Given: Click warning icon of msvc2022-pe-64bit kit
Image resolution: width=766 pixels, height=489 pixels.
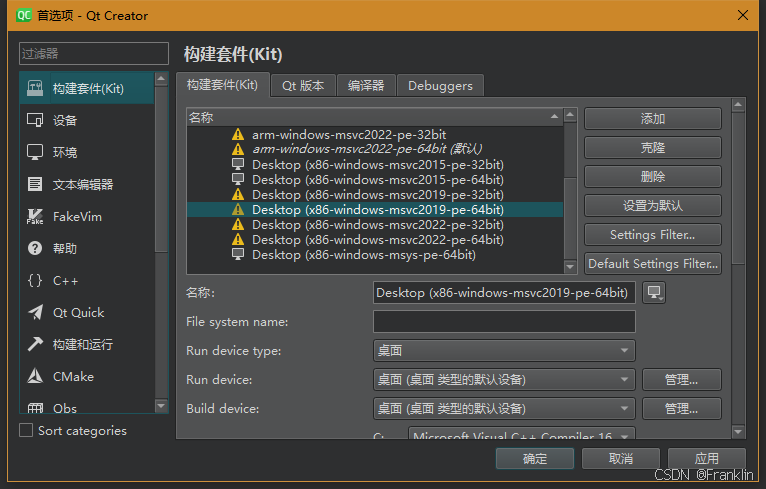Looking at the screenshot, I should coord(238,239).
